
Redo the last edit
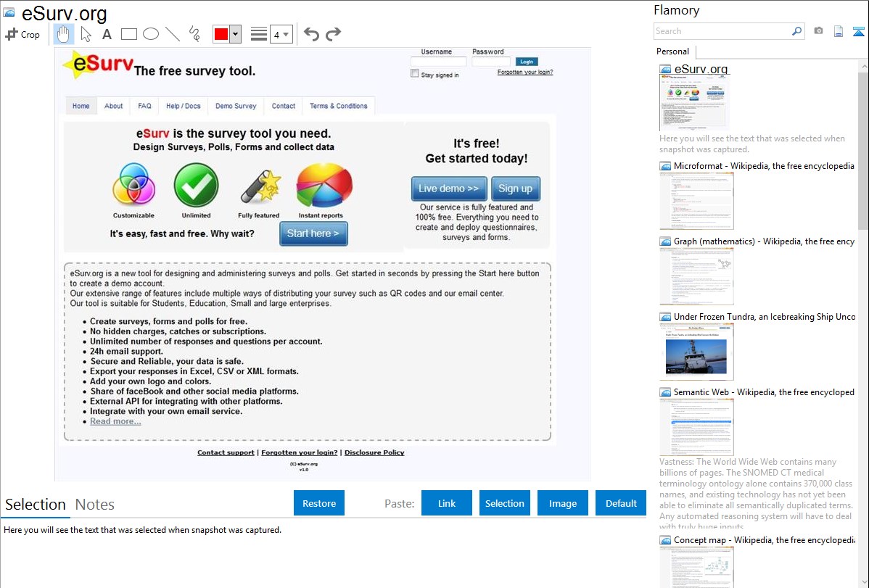[x=333, y=34]
